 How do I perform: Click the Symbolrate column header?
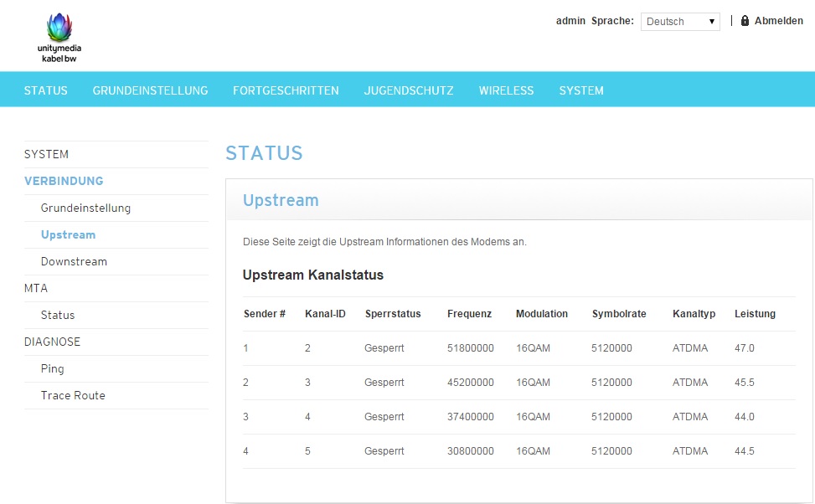pos(619,314)
